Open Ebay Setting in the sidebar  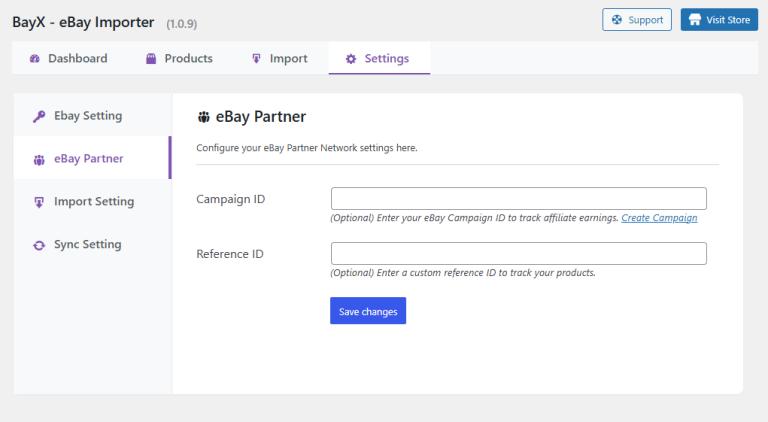click(x=92, y=116)
